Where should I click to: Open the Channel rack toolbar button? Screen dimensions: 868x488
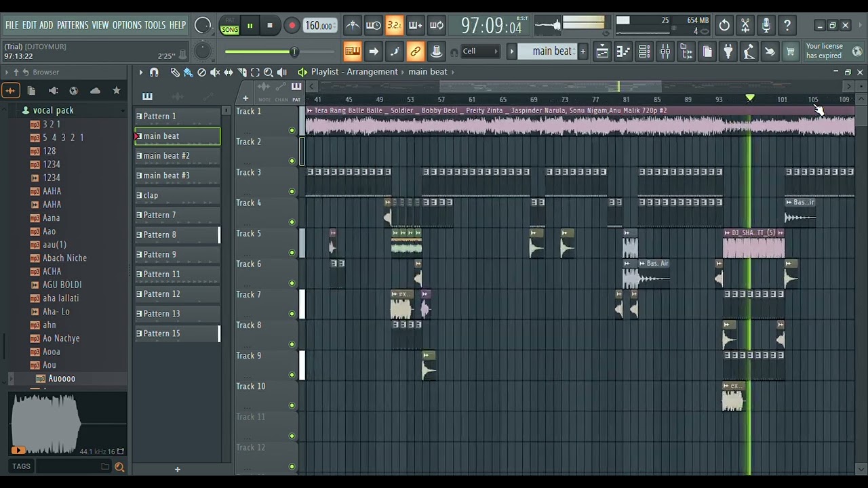(644, 52)
